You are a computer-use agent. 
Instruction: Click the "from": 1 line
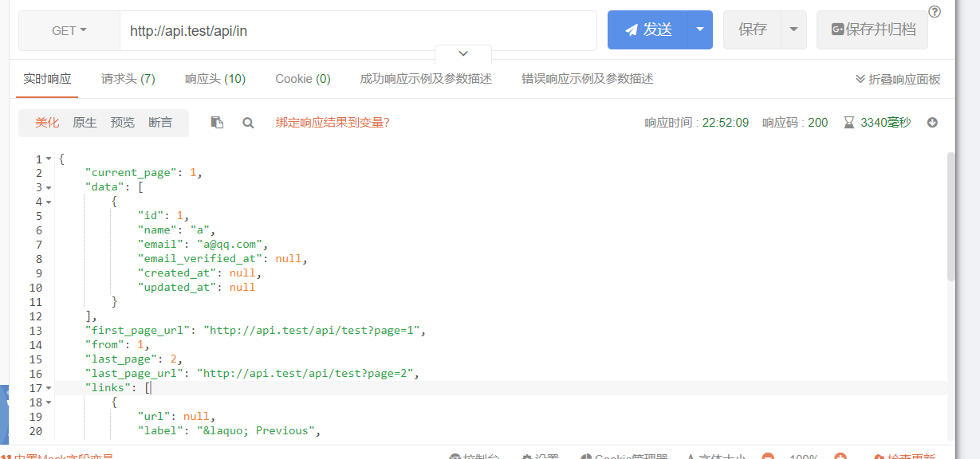117,345
